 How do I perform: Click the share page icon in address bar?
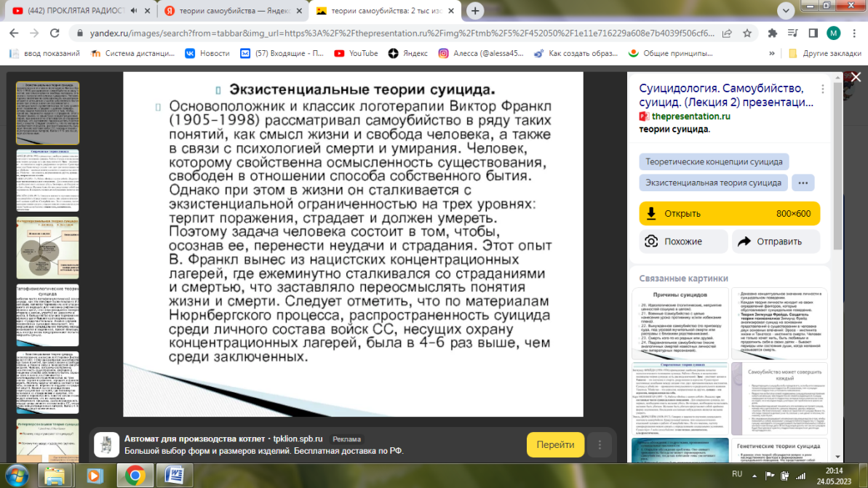coord(727,33)
